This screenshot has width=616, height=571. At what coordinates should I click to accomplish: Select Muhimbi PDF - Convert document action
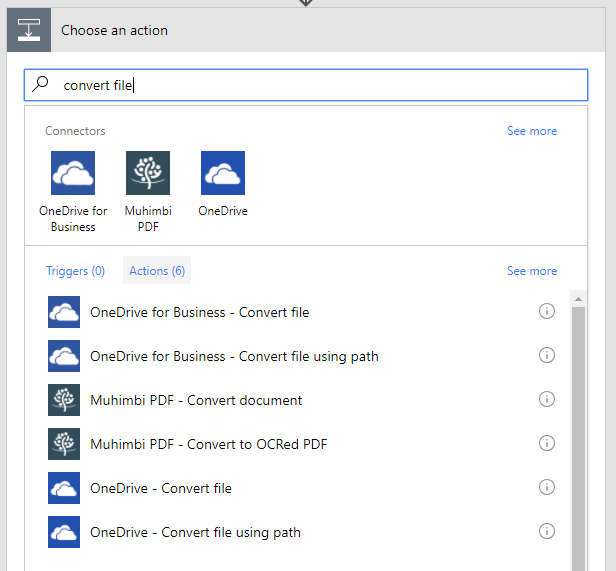pos(196,400)
